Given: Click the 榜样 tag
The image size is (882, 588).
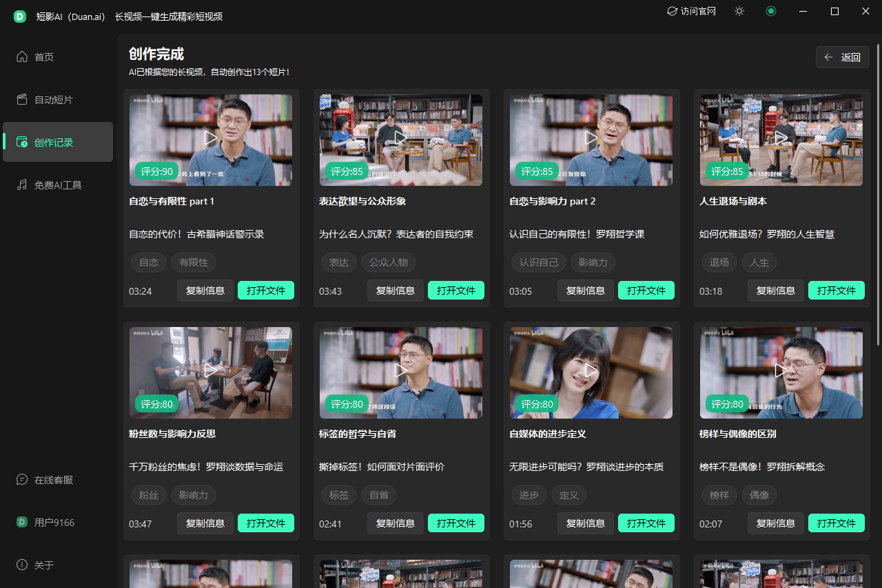Looking at the screenshot, I should 719,495.
